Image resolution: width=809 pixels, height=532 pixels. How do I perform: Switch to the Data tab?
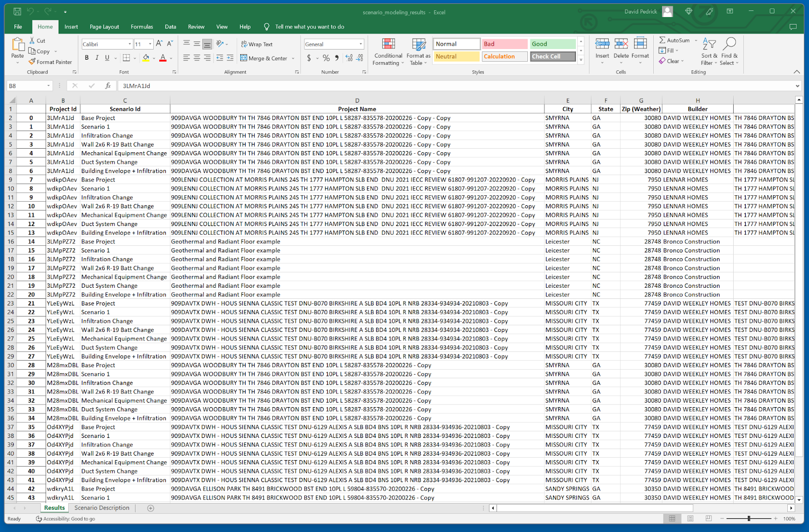click(170, 27)
